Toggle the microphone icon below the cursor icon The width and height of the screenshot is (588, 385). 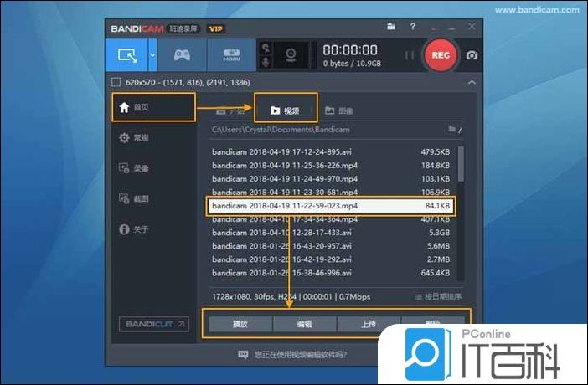coord(266,62)
